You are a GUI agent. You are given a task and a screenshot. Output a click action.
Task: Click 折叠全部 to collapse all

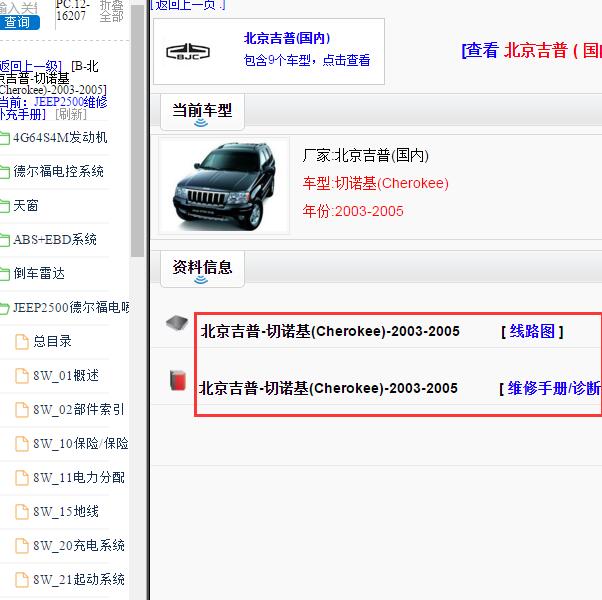(x=111, y=11)
